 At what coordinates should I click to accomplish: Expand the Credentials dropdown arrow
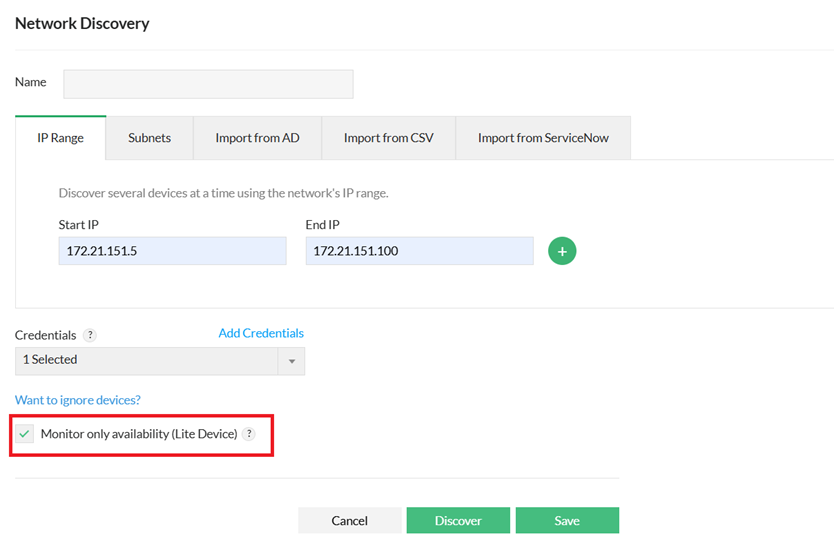[292, 360]
